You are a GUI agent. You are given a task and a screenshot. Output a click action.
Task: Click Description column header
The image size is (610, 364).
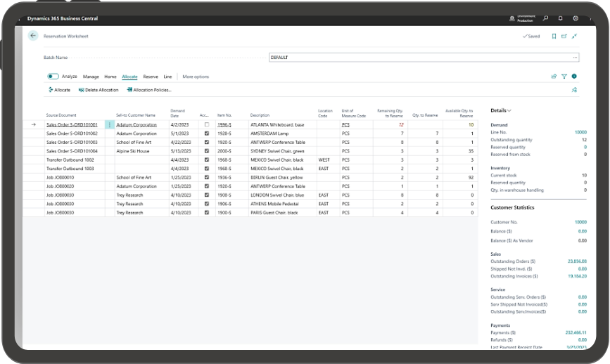coord(260,115)
